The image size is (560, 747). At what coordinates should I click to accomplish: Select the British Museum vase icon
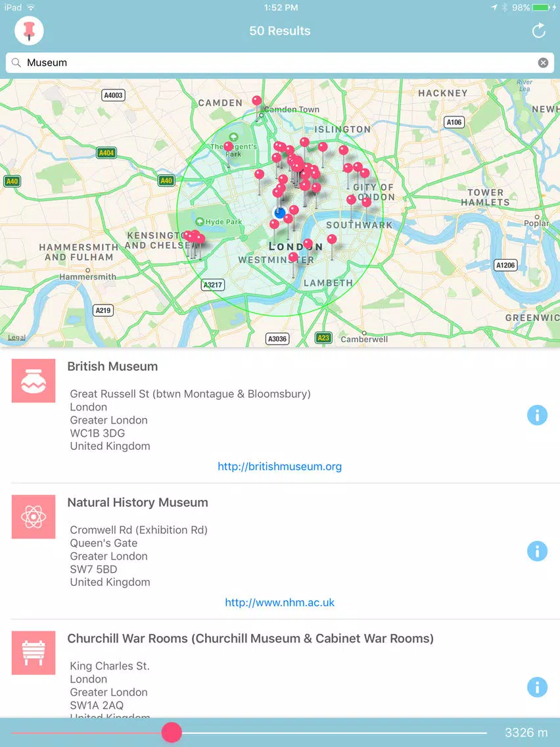34,381
